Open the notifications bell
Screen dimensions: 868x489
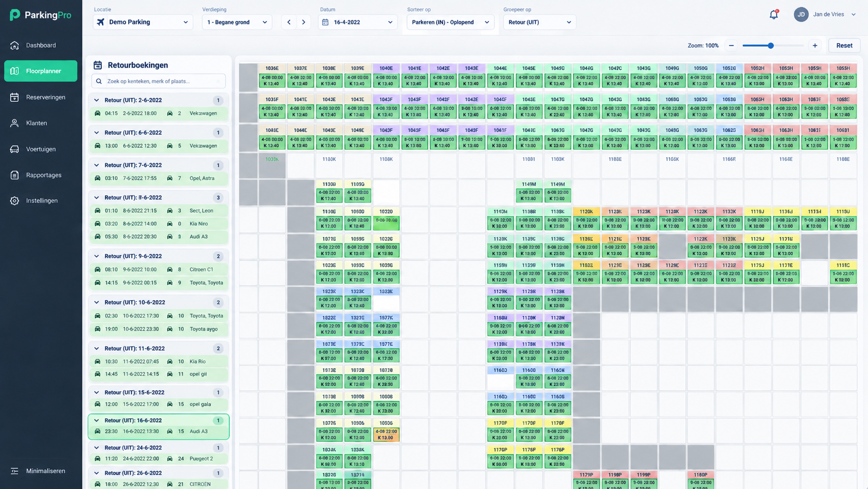pos(774,15)
